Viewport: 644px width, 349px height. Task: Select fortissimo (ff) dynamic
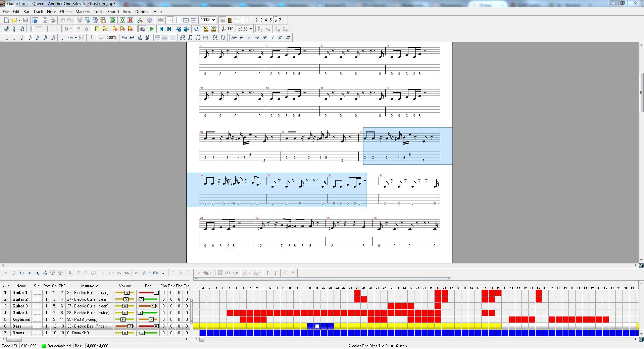click(280, 38)
